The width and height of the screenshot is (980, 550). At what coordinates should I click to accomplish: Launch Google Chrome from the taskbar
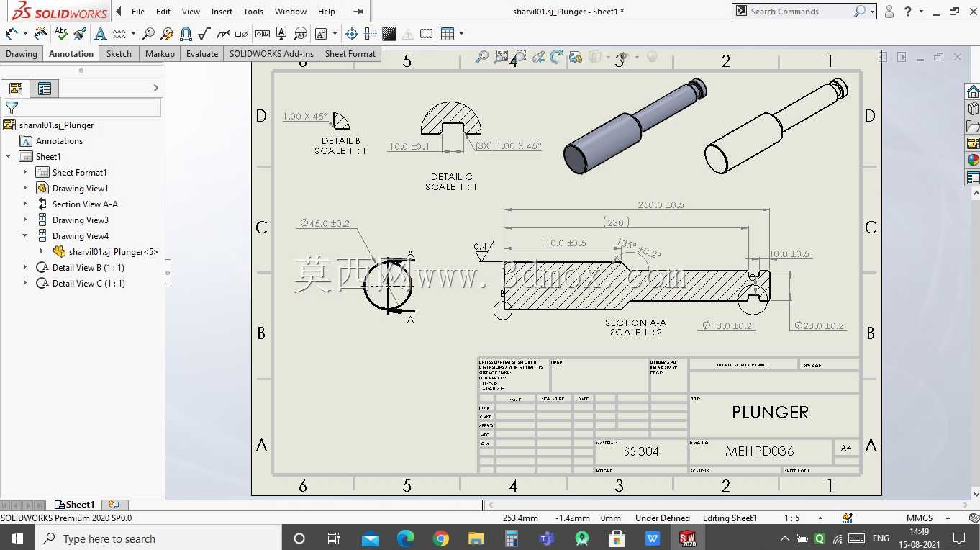click(x=441, y=538)
